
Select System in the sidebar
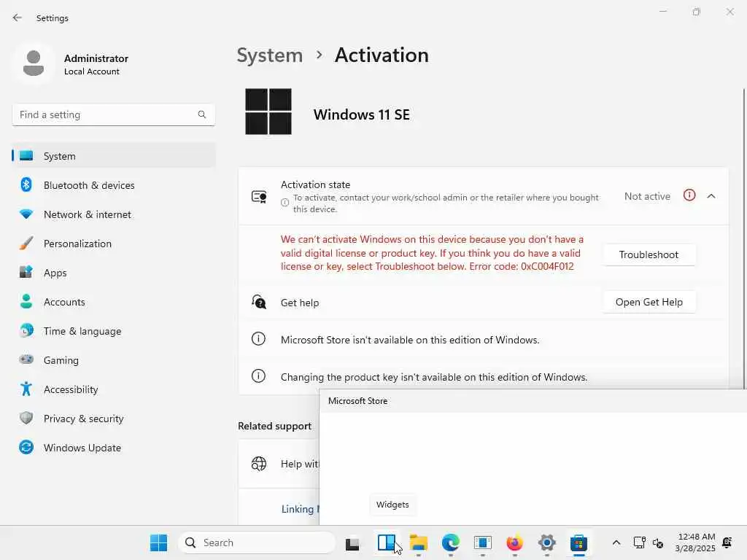pyautogui.click(x=113, y=156)
